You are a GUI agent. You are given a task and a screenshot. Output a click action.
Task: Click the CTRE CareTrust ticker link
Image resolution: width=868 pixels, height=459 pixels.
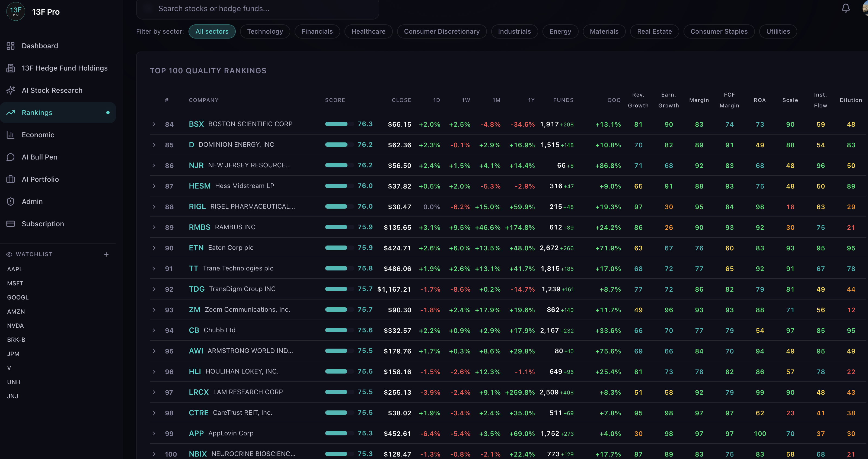[x=199, y=413]
